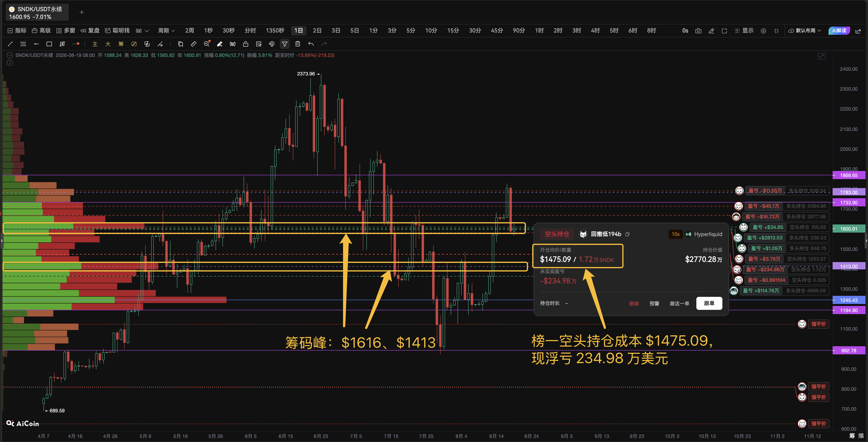
Task: Open more drawing tools with red dot
Action: (x=76, y=44)
